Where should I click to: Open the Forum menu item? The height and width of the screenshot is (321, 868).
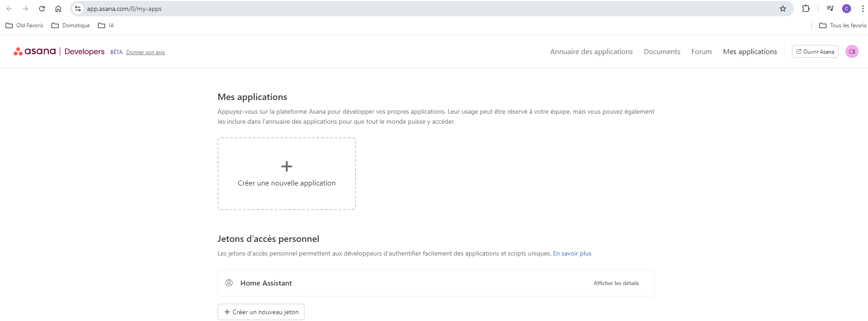coord(701,52)
